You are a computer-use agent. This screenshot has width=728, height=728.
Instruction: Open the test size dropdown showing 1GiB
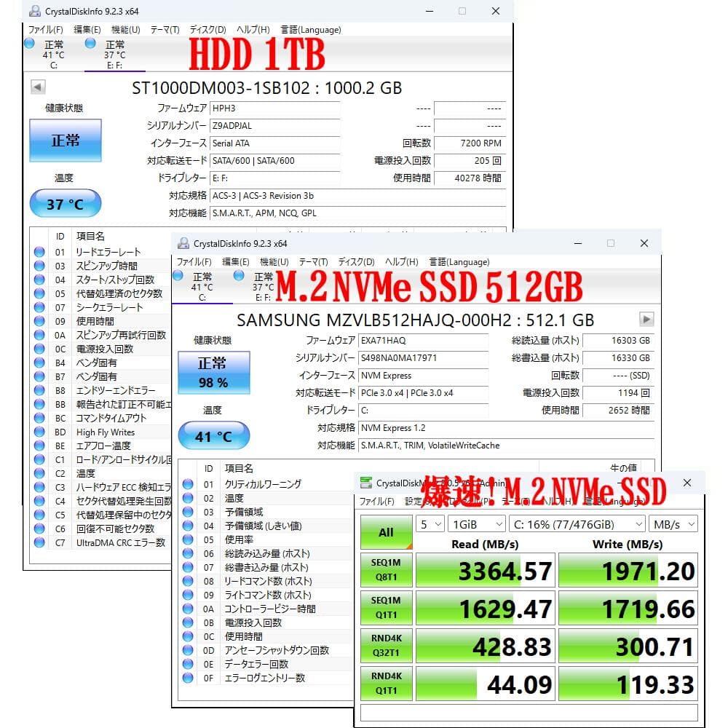tap(477, 523)
